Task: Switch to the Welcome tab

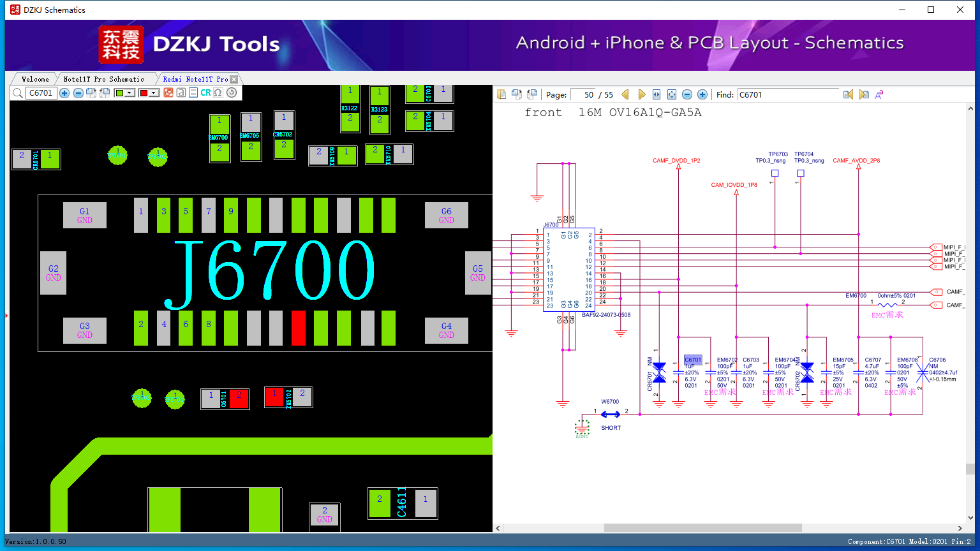Action: coord(35,79)
